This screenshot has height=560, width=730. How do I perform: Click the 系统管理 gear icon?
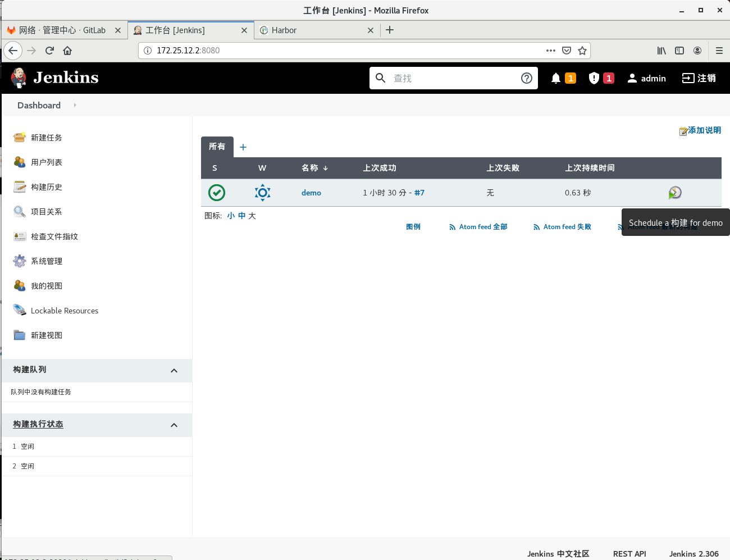(20, 261)
